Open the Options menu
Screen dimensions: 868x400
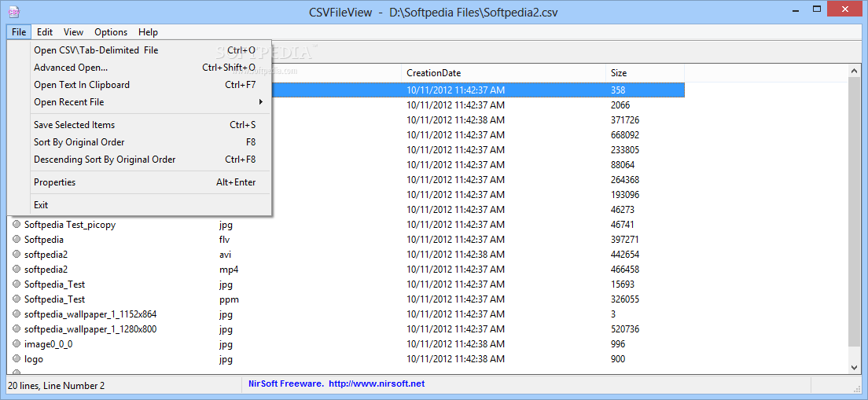(111, 32)
